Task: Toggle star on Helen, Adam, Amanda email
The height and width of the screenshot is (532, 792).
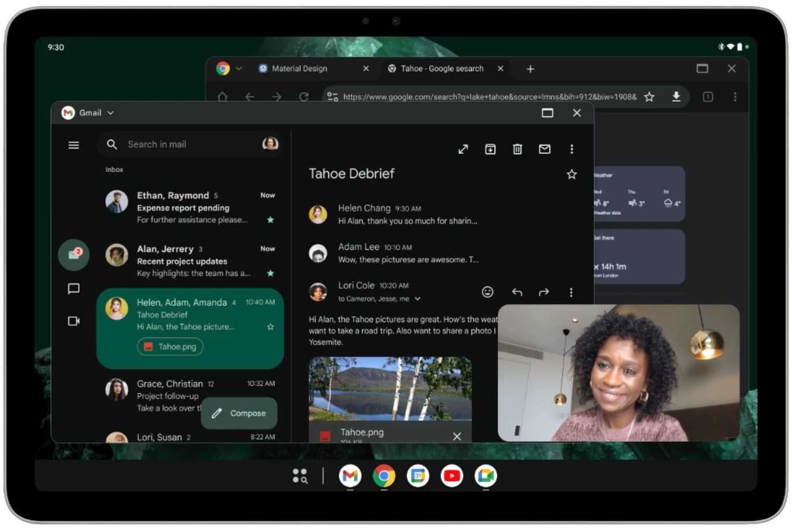Action: click(271, 327)
